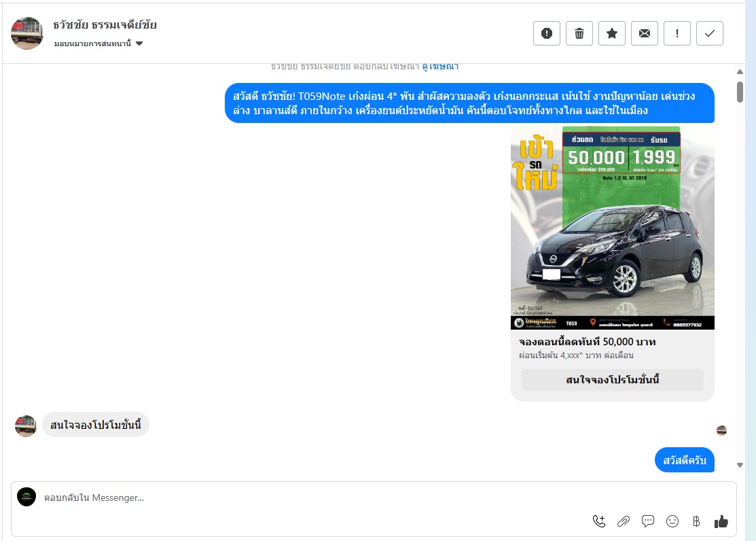This screenshot has width=756, height=541.
Task: Open the emoji picker smiley icon
Action: (672, 521)
